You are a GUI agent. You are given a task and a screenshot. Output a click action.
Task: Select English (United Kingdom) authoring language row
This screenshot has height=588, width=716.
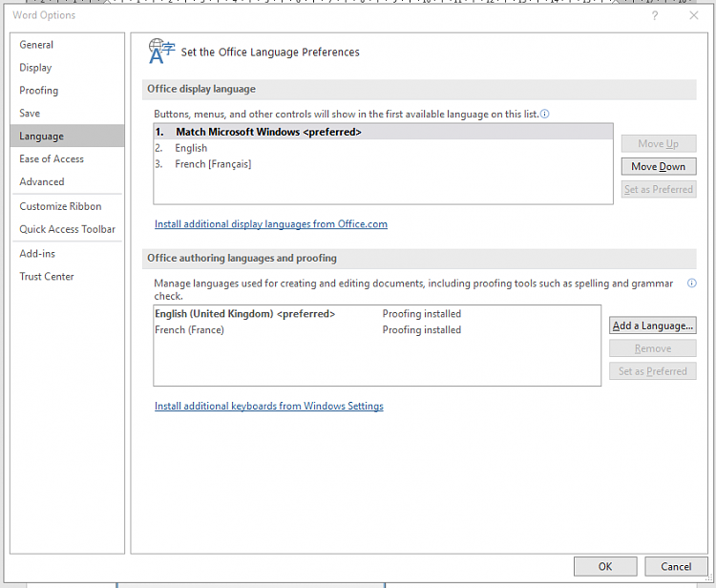coord(244,314)
